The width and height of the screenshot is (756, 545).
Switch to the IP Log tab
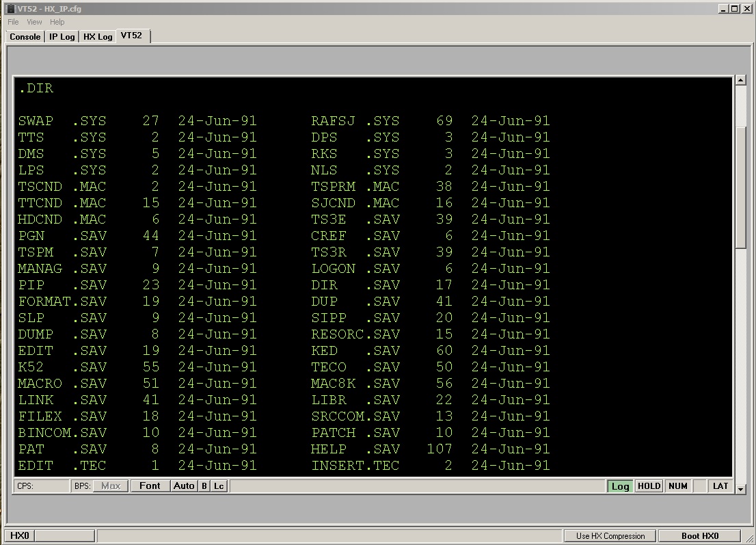[x=62, y=37]
